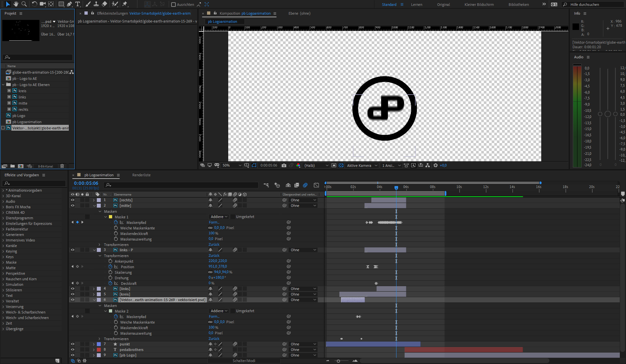Open the channel display RGB icon
Viewport: 626px width, 364px height.
[x=298, y=166]
